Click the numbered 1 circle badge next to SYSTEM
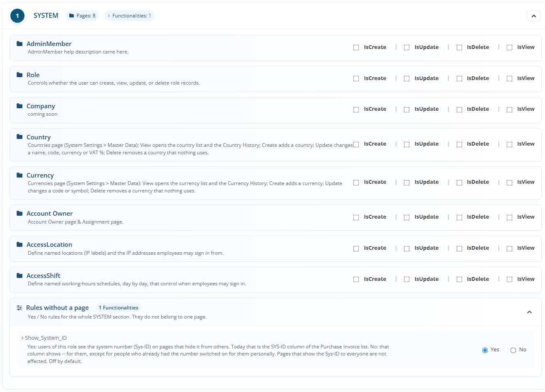This screenshot has height=392, width=545. coord(17,16)
